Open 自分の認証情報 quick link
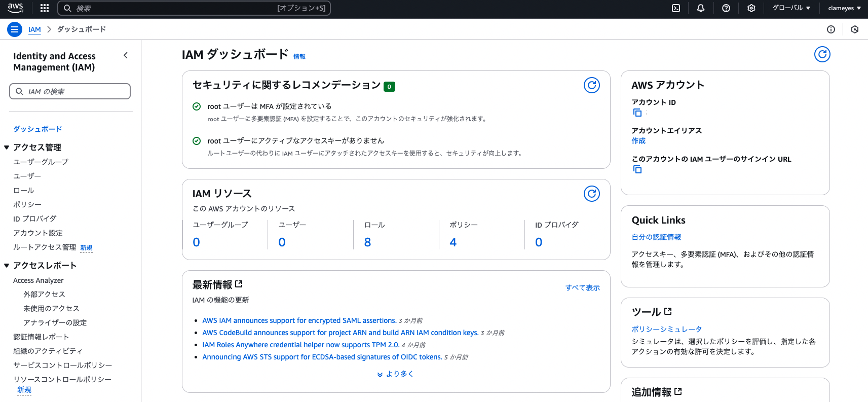 (656, 237)
